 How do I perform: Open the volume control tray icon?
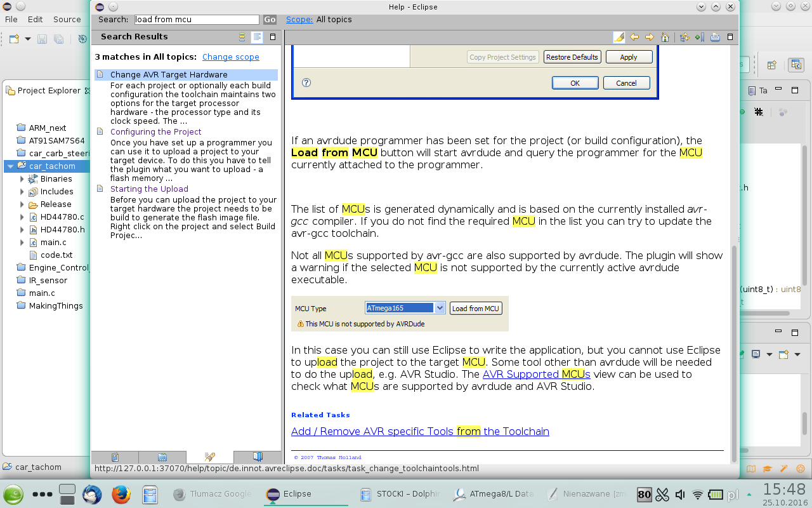(x=680, y=494)
